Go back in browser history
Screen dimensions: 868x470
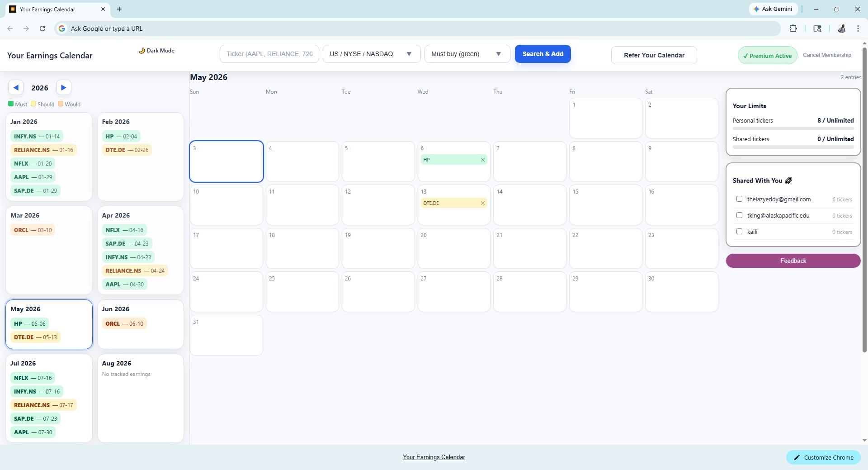10,28
